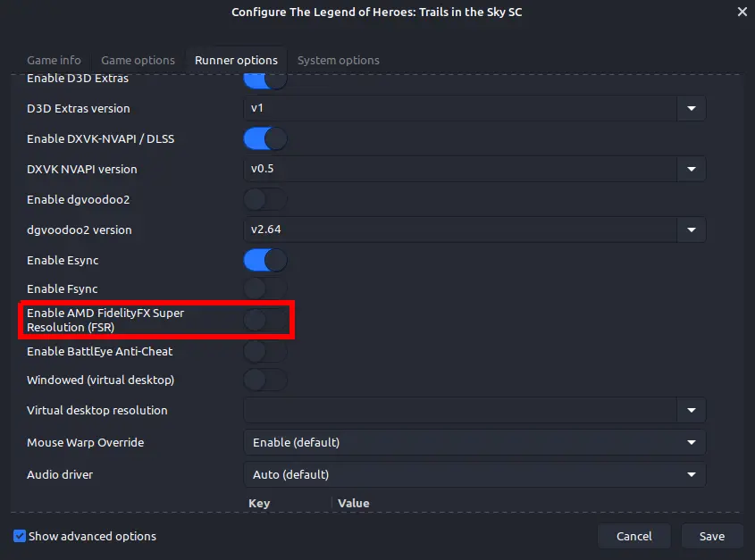Click the dgvoodoo2 version label

pos(79,230)
